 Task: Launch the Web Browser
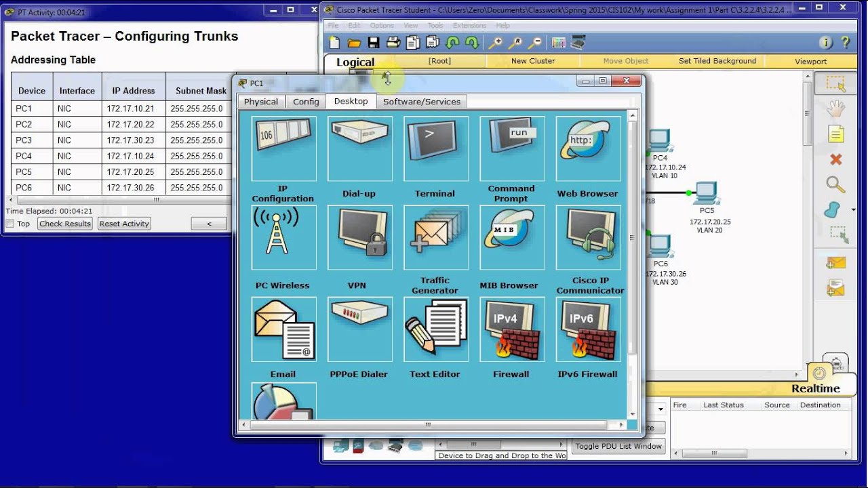[587, 148]
